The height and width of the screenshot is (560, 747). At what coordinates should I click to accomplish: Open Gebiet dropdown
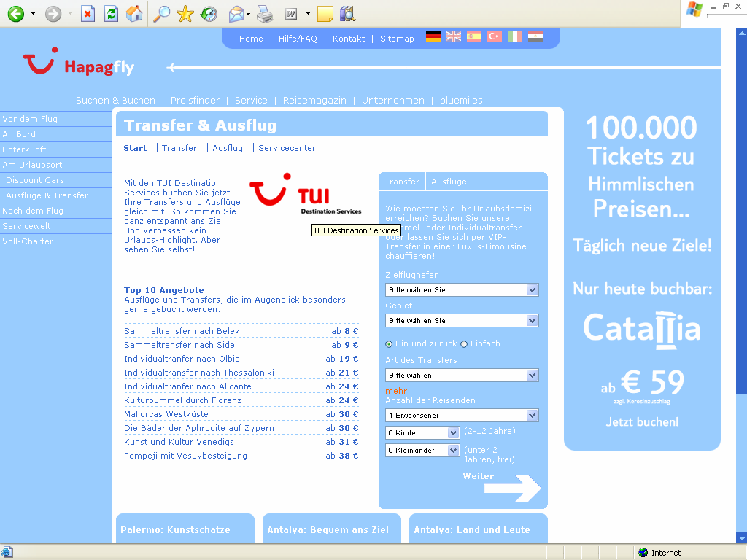(x=462, y=321)
